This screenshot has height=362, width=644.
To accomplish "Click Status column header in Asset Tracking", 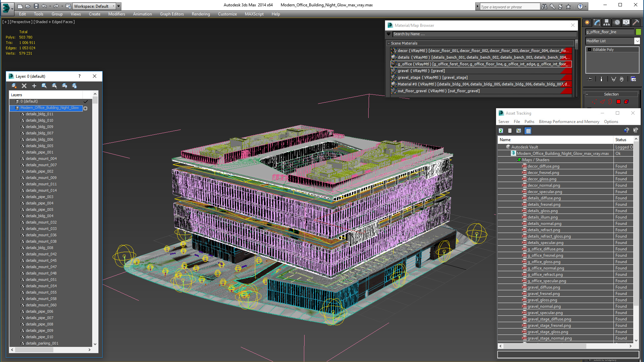I will tap(623, 140).
